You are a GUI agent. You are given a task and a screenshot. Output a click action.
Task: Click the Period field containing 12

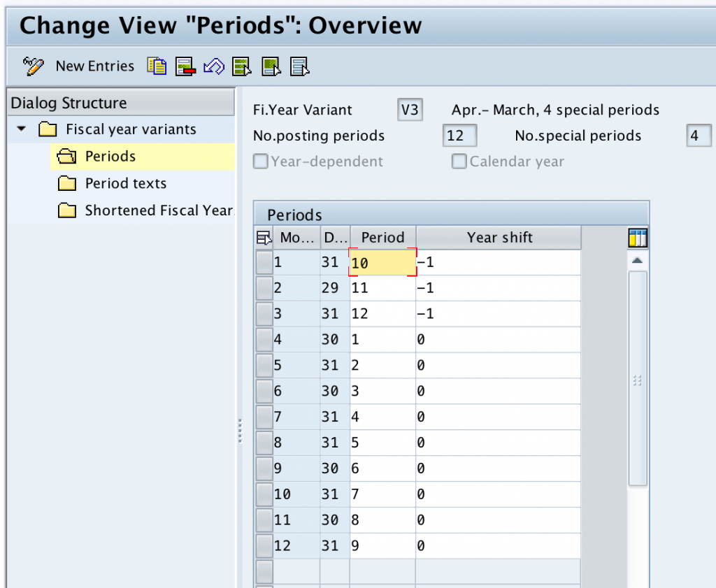(x=382, y=314)
